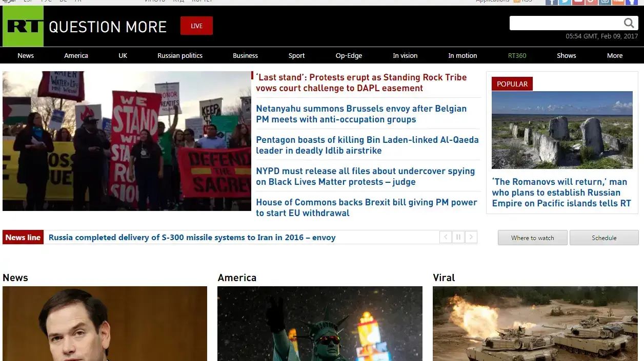Click the red POPULAR label
Image resolution: width=644 pixels, height=361 pixels.
tap(512, 84)
